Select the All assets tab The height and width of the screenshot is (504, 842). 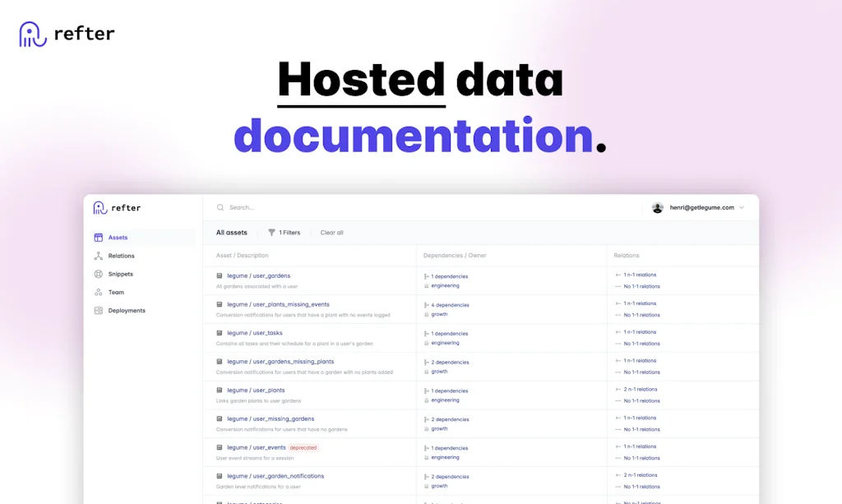click(231, 233)
